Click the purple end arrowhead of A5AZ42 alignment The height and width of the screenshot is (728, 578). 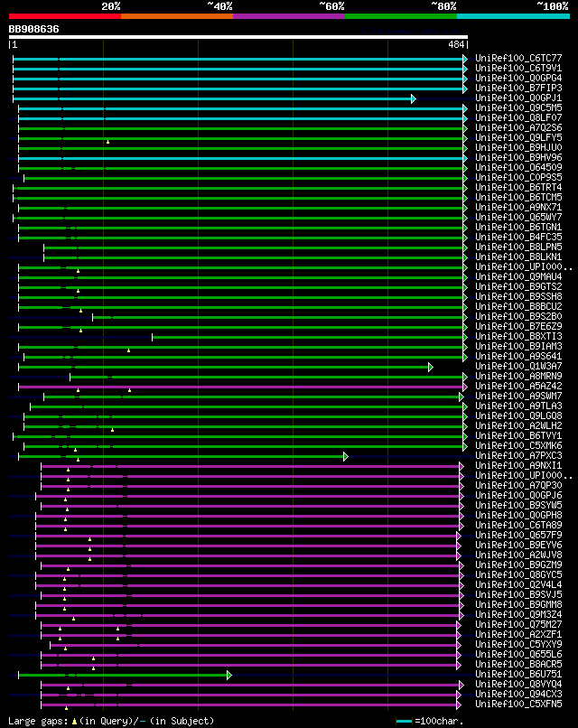(x=465, y=387)
